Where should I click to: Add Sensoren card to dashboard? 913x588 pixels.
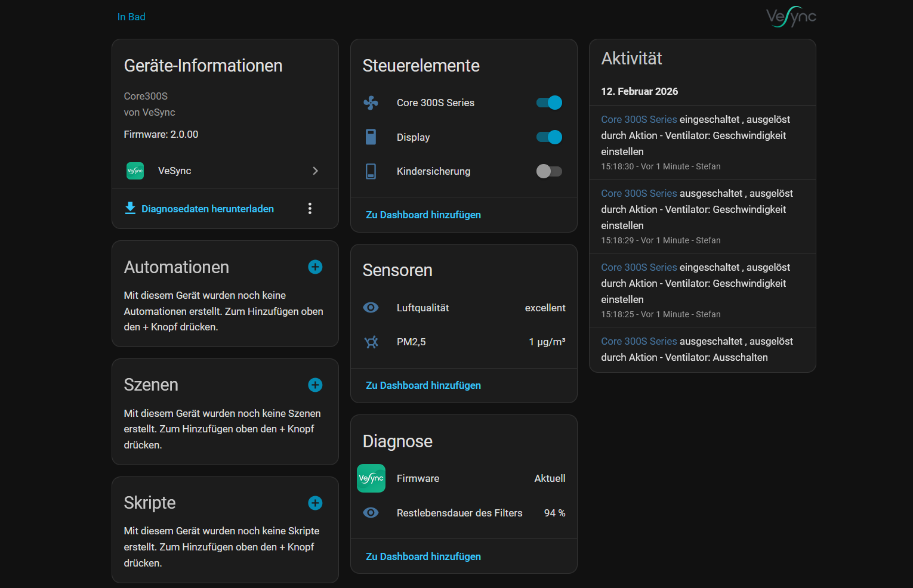423,385
